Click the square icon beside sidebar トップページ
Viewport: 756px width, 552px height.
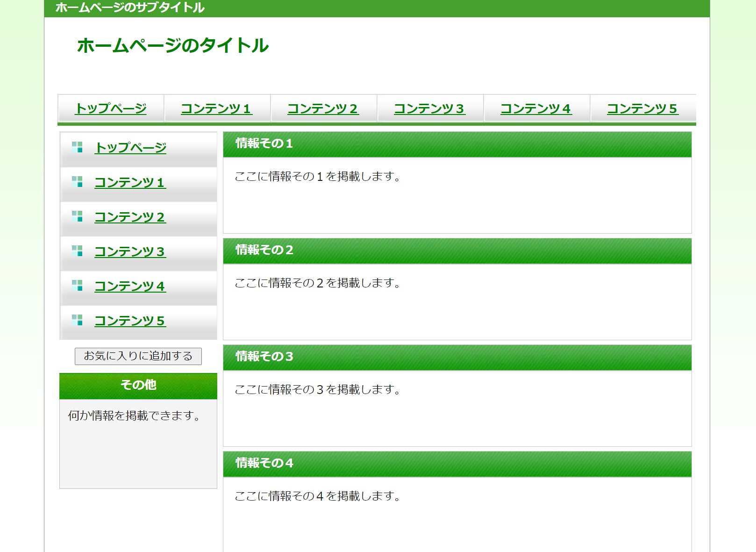[77, 147]
